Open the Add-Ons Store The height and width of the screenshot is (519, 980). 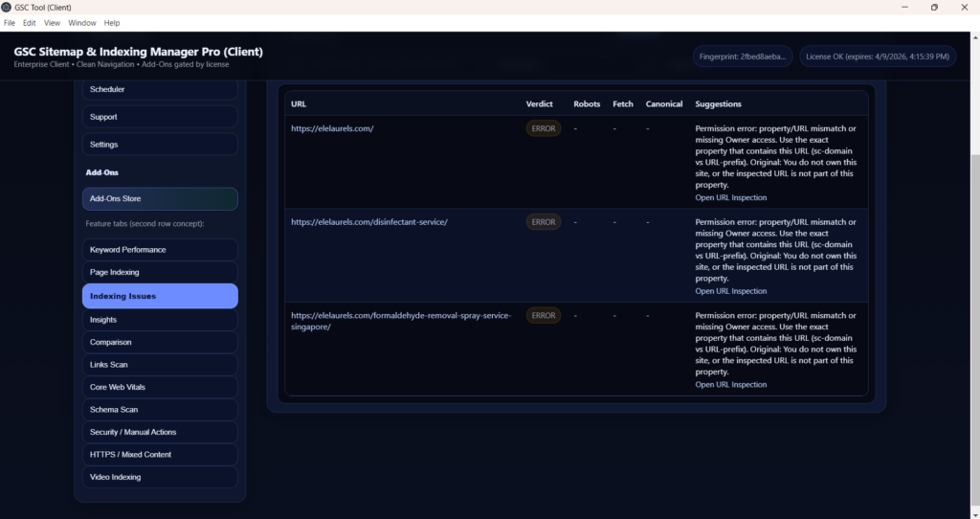[x=160, y=199]
